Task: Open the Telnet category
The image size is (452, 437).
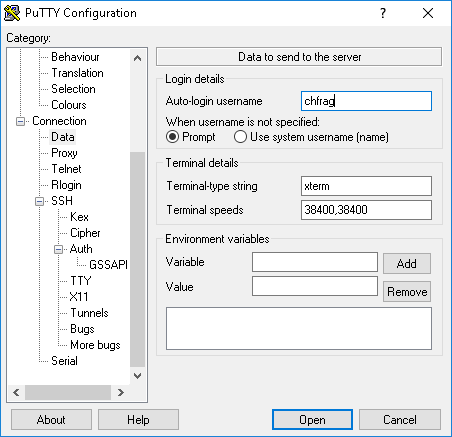Action: coord(66,169)
